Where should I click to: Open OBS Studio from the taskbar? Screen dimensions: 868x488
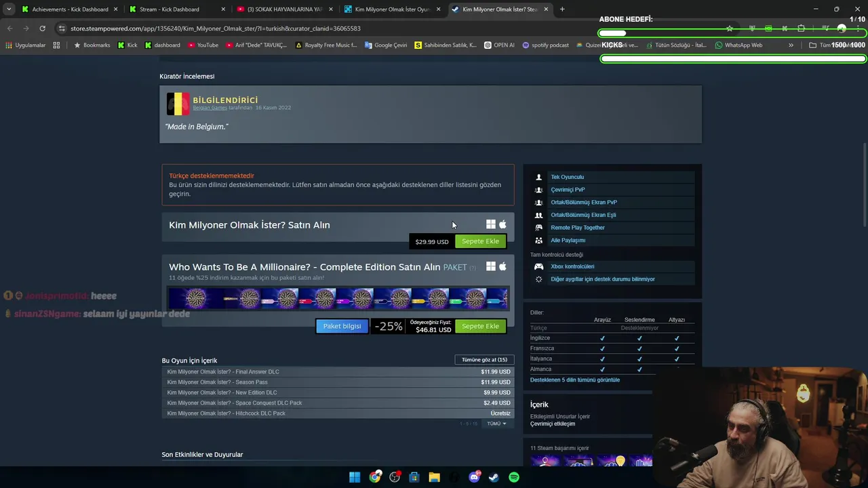pyautogui.click(x=395, y=477)
